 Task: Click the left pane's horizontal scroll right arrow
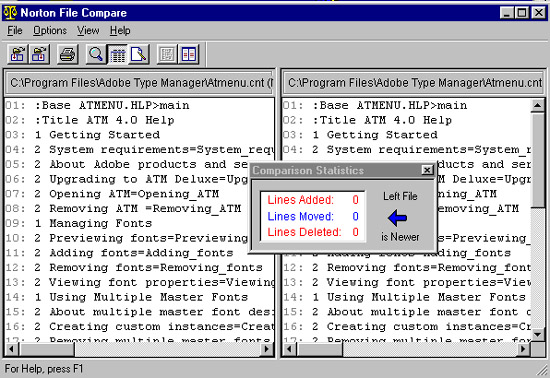(267, 349)
